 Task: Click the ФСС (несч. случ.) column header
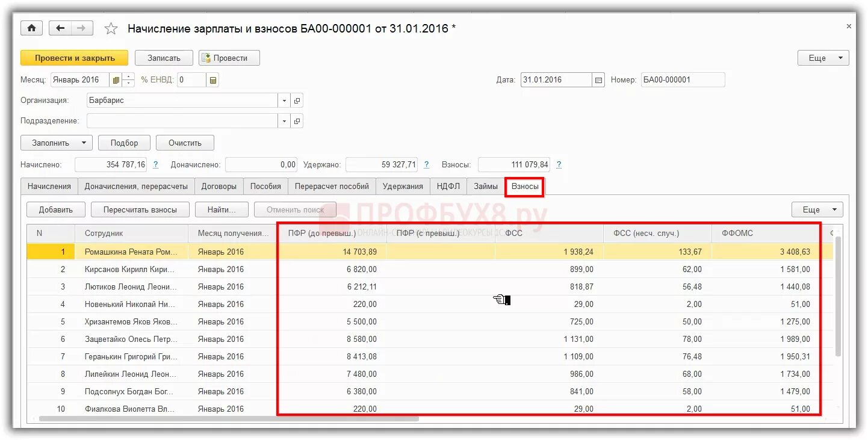(x=657, y=233)
